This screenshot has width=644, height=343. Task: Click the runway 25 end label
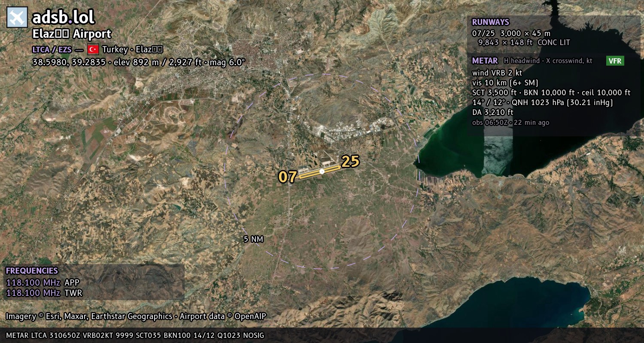tap(350, 162)
